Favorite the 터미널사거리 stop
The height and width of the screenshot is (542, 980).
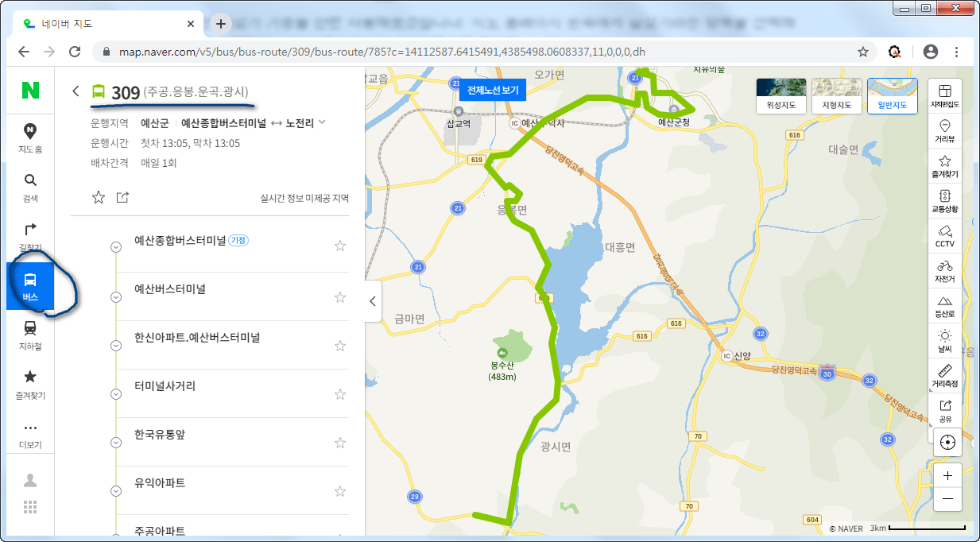click(340, 394)
